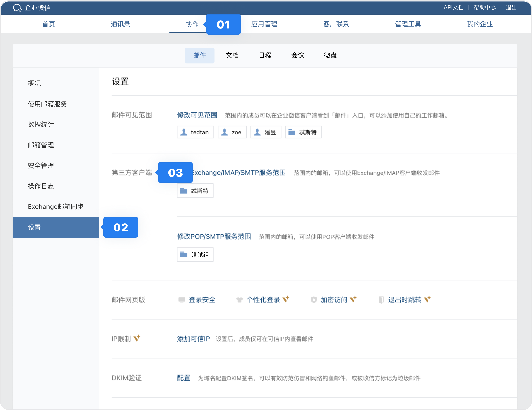
Task: Select 安全管理 in the left sidebar
Action: coord(41,166)
